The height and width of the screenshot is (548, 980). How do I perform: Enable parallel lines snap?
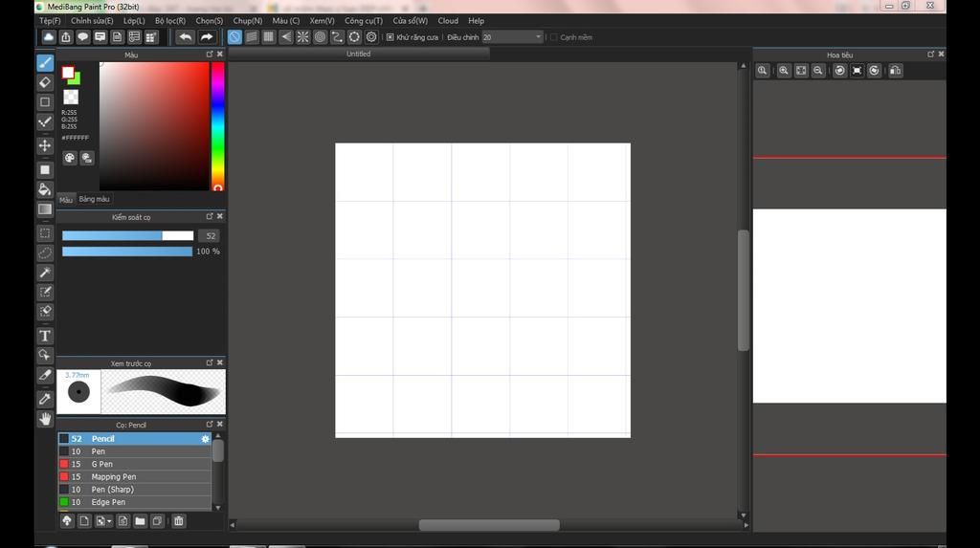click(x=252, y=37)
